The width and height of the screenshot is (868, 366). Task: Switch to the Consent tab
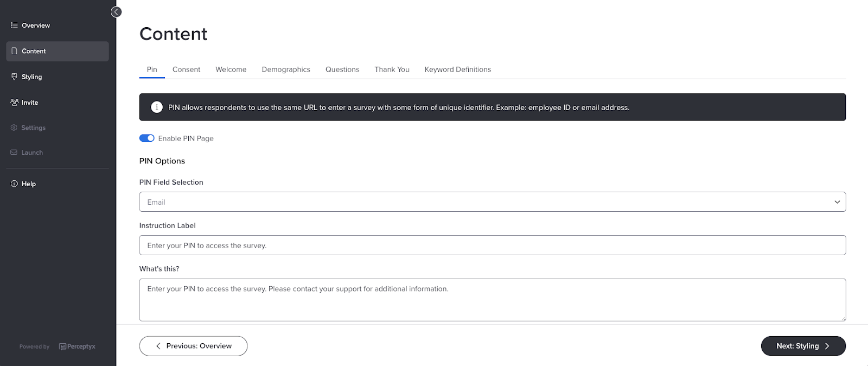point(186,70)
